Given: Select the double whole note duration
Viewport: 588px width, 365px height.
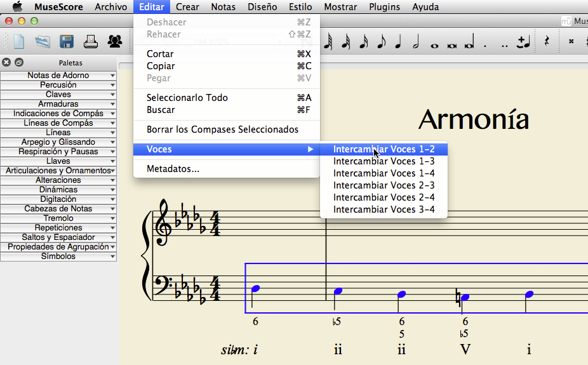Looking at the screenshot, I should 452,46.
